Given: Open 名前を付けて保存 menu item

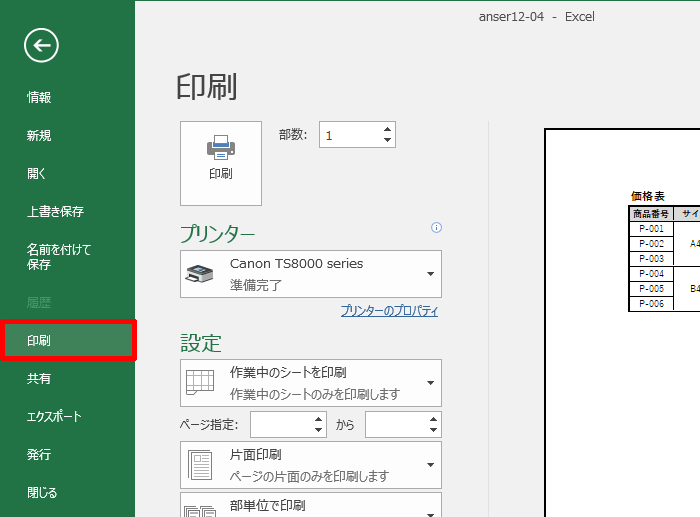Looking at the screenshot, I should pos(58,257).
